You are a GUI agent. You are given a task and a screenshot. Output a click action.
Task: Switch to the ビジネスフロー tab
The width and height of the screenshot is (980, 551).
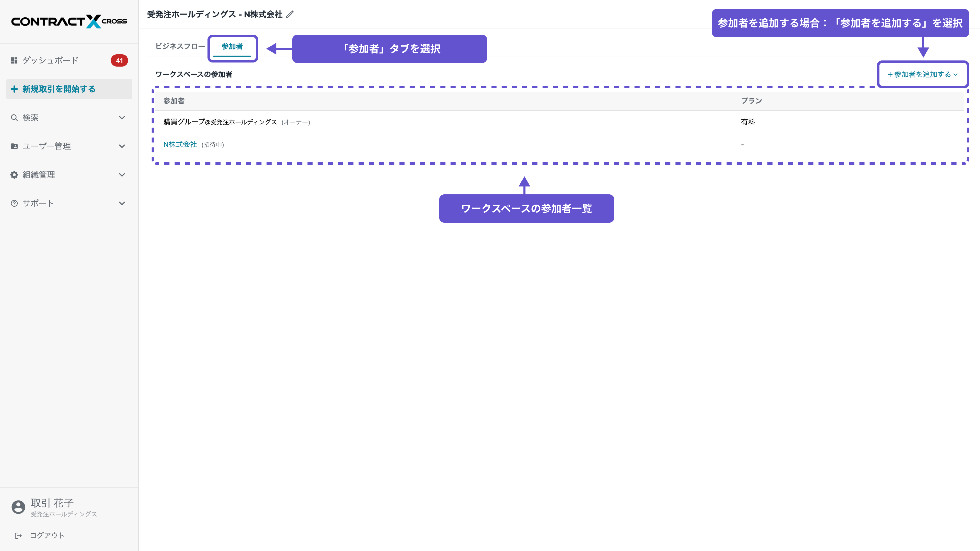(x=180, y=46)
